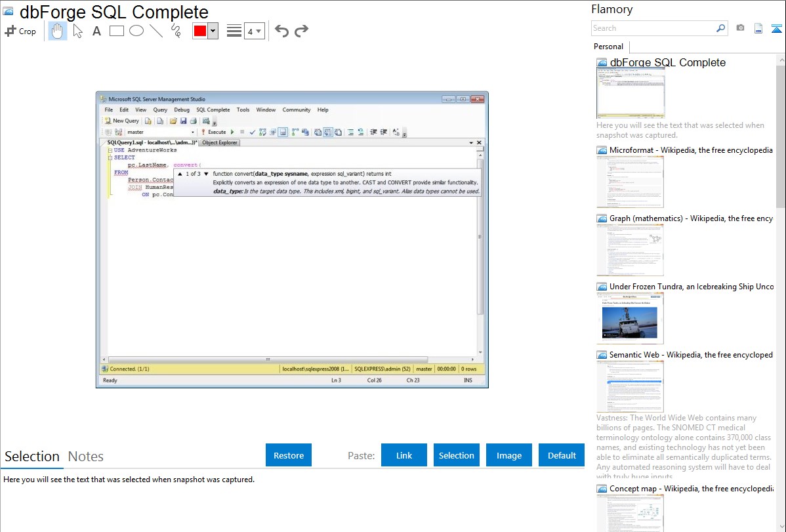Image resolution: width=786 pixels, height=532 pixels.
Task: Click the Image paste button
Action: pos(508,455)
